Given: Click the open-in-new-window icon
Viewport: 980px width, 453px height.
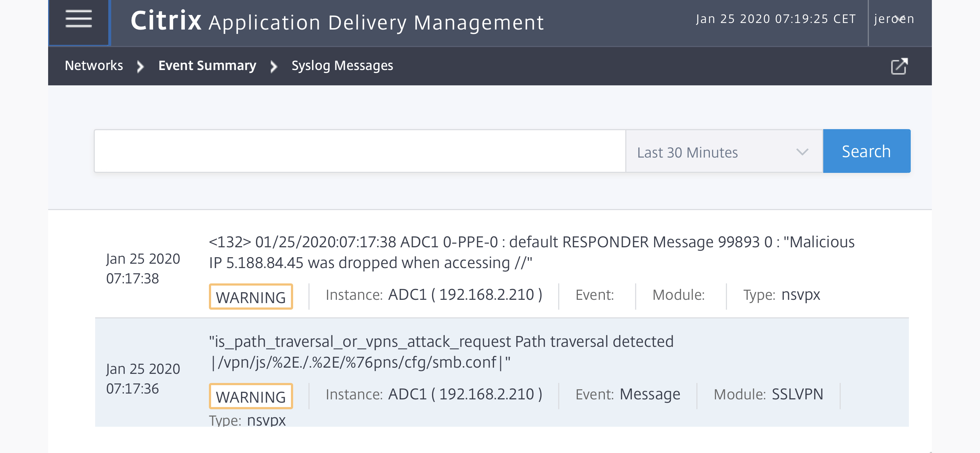Looking at the screenshot, I should pyautogui.click(x=899, y=66).
